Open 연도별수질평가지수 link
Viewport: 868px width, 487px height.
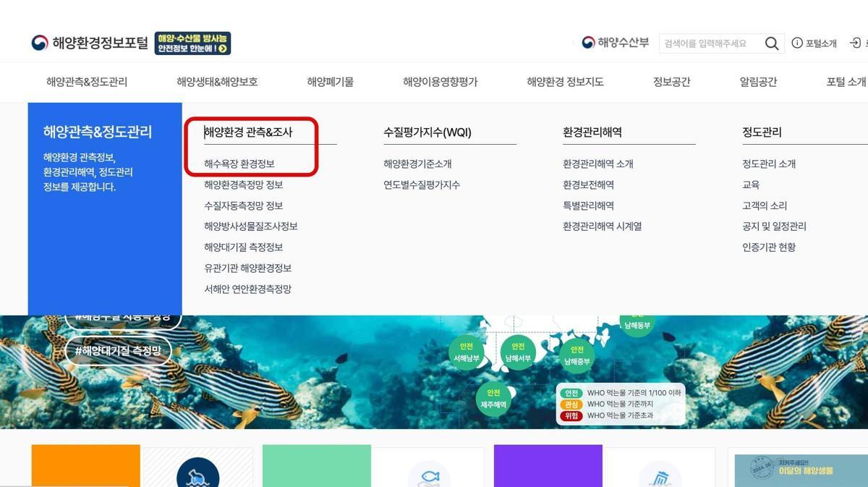(422, 185)
